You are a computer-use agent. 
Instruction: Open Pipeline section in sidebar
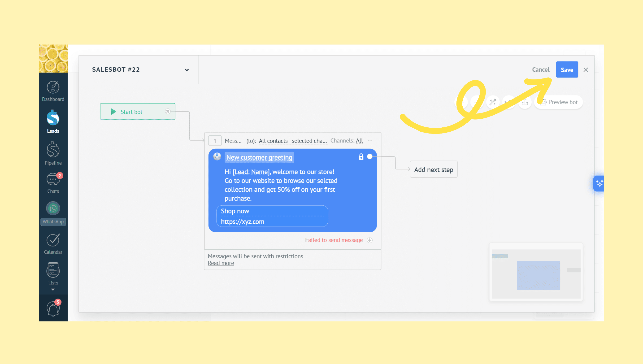click(53, 153)
